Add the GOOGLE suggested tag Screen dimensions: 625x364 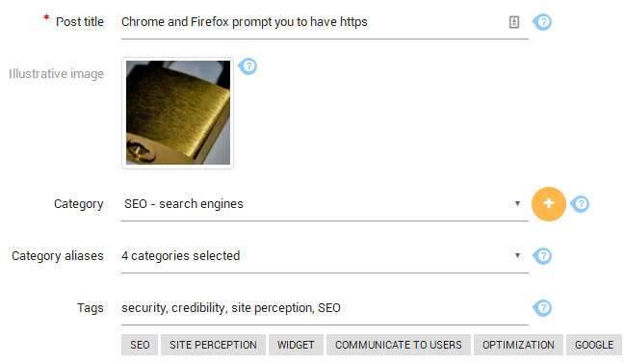594,345
